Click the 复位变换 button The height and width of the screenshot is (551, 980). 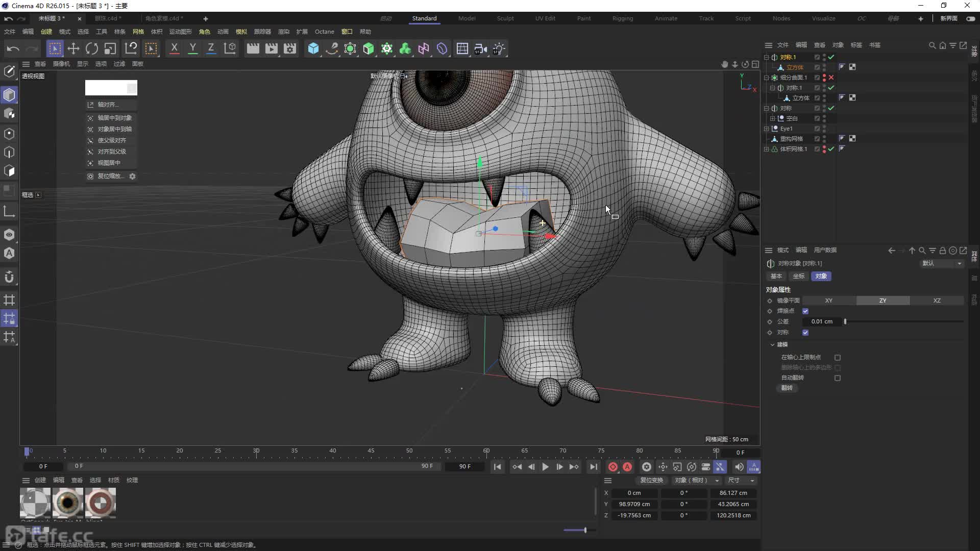[x=652, y=481]
